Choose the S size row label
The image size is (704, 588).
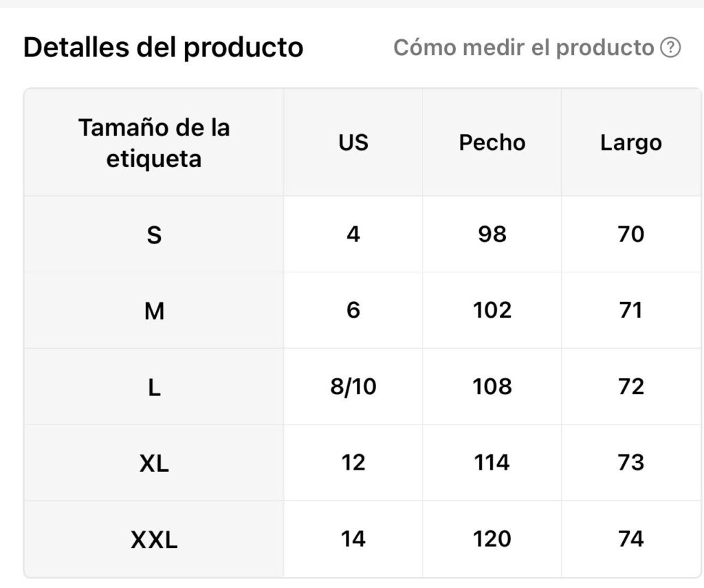pos(154,235)
